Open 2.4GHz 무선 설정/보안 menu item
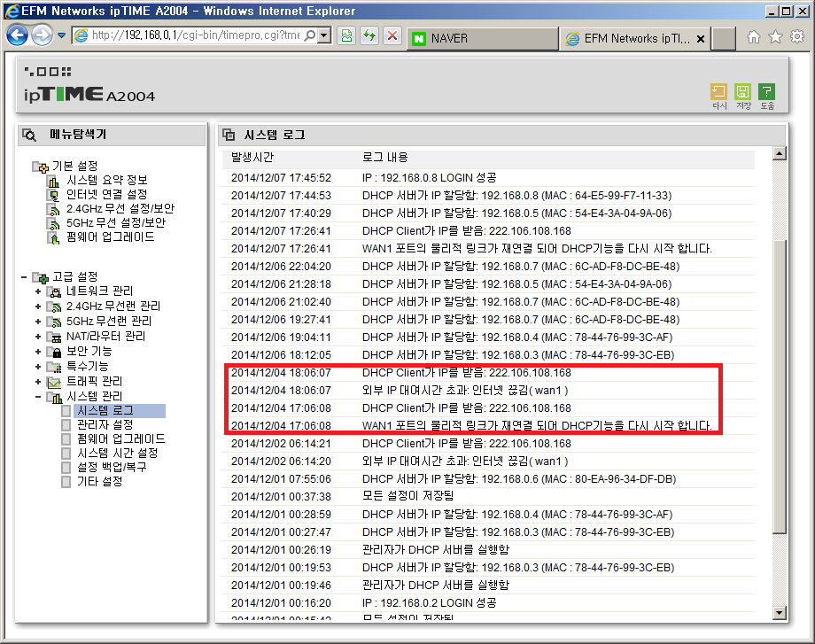This screenshot has height=644, width=815. [x=120, y=209]
